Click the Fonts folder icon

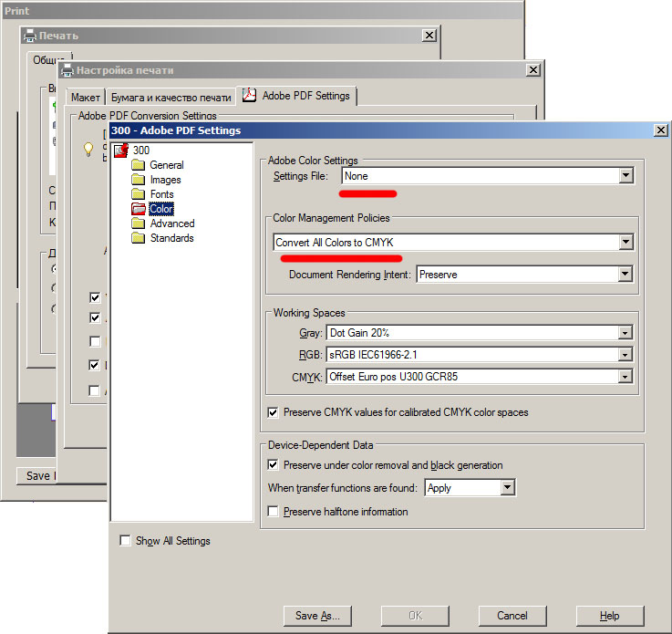coord(138,194)
